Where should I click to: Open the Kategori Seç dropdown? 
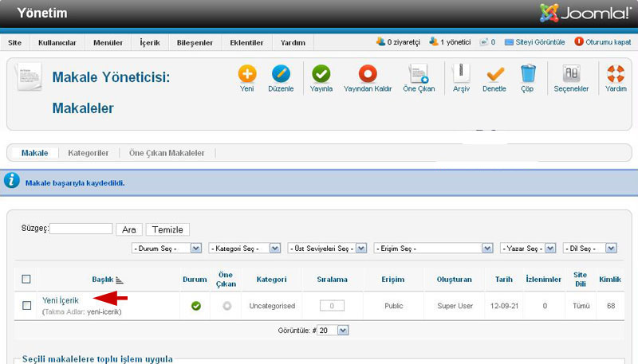(245, 249)
